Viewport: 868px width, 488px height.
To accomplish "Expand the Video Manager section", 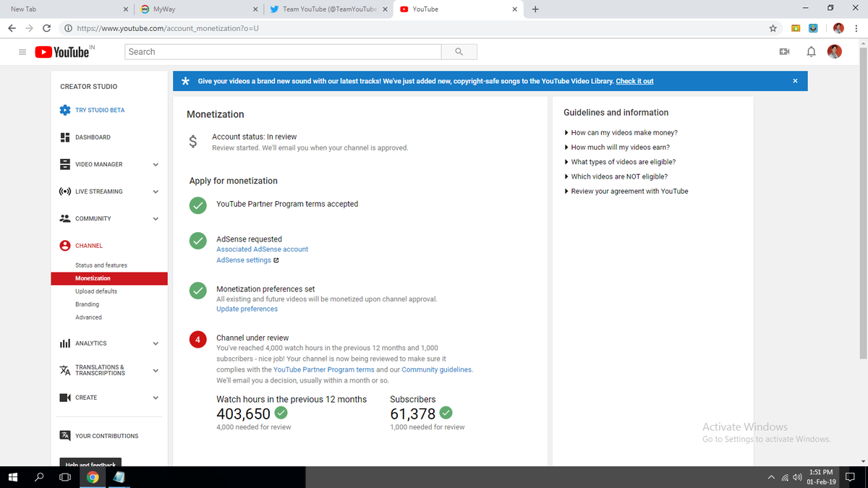I will 155,164.
